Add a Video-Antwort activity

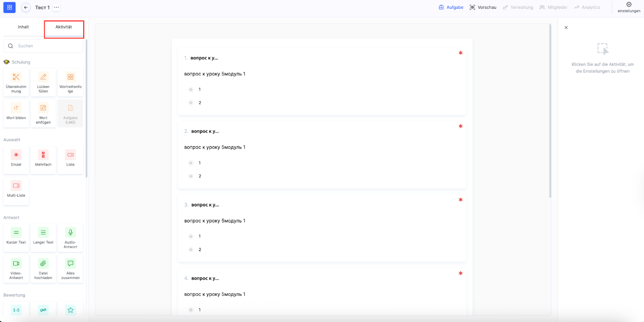16,269
